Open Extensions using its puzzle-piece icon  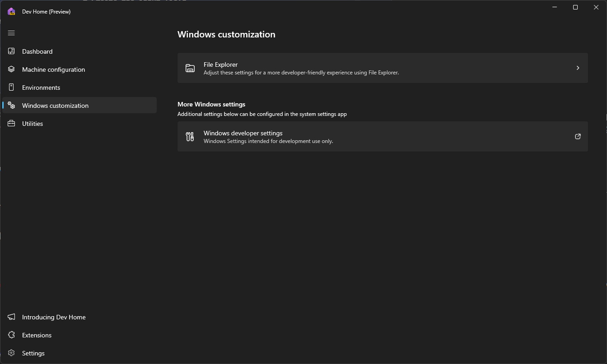11,335
